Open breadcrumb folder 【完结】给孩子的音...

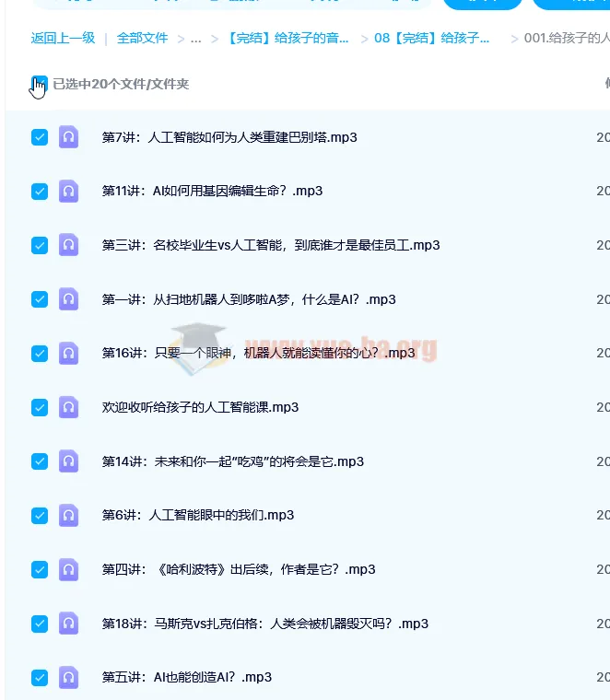coord(287,38)
